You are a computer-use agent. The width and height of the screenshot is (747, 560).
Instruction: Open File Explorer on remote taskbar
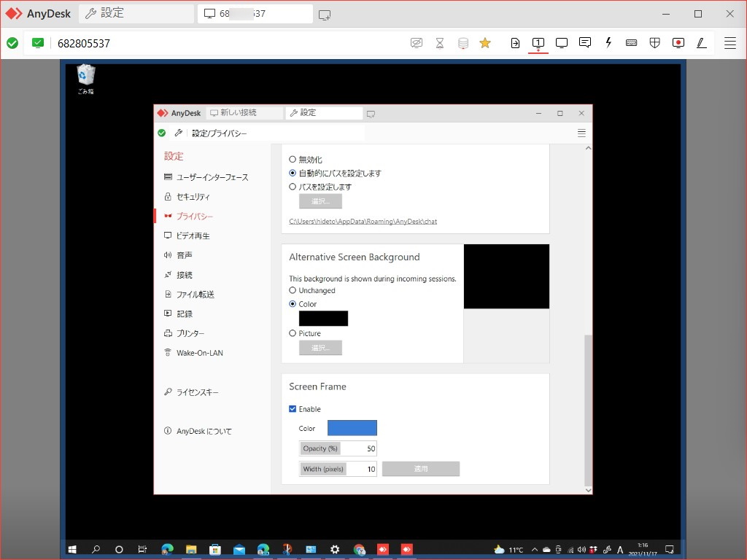191,550
